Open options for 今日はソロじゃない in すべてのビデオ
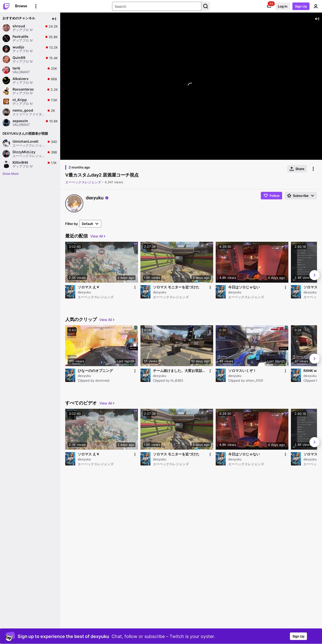Viewport: 322px width, 644px height. point(285,454)
